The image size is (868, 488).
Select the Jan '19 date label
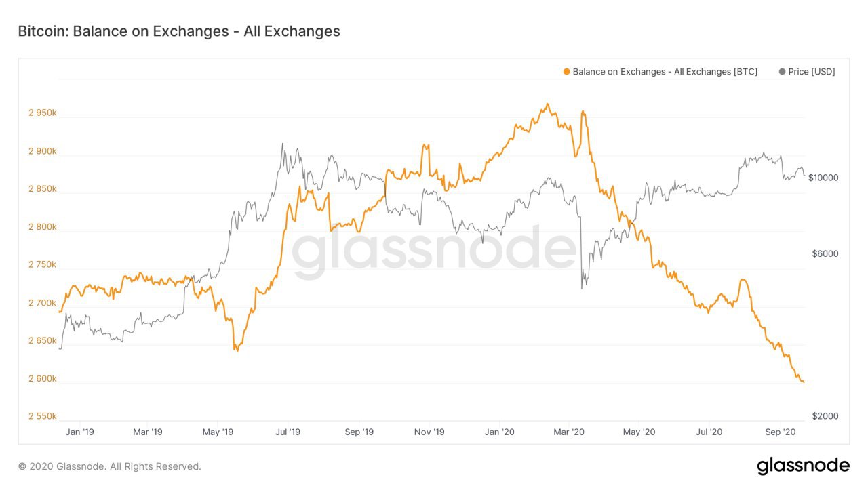78,432
